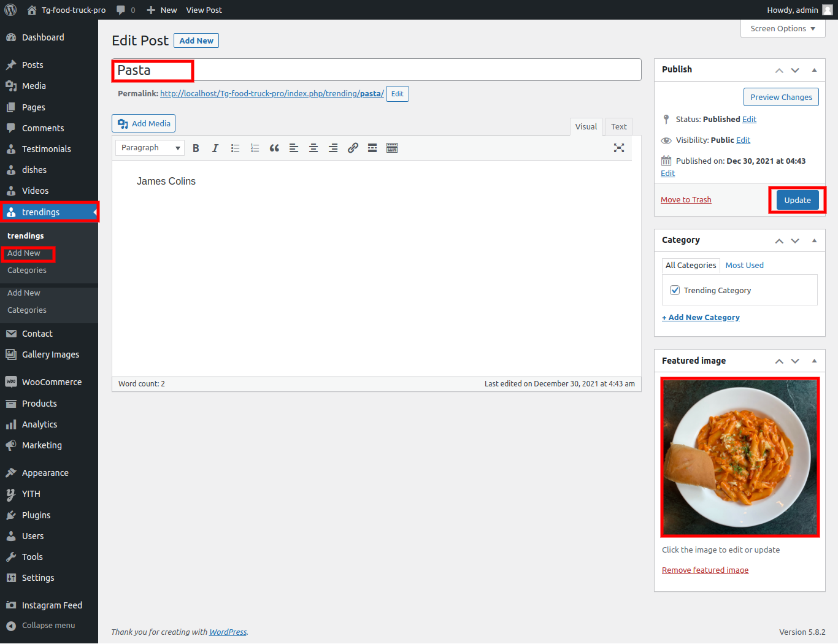Open the Most Used categories tab
The height and width of the screenshot is (644, 838).
tap(744, 265)
